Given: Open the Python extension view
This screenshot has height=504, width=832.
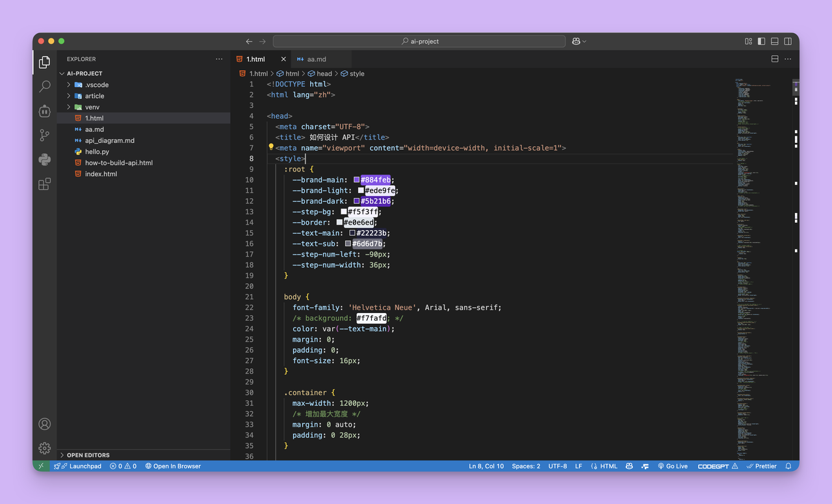Looking at the screenshot, I should [x=44, y=160].
